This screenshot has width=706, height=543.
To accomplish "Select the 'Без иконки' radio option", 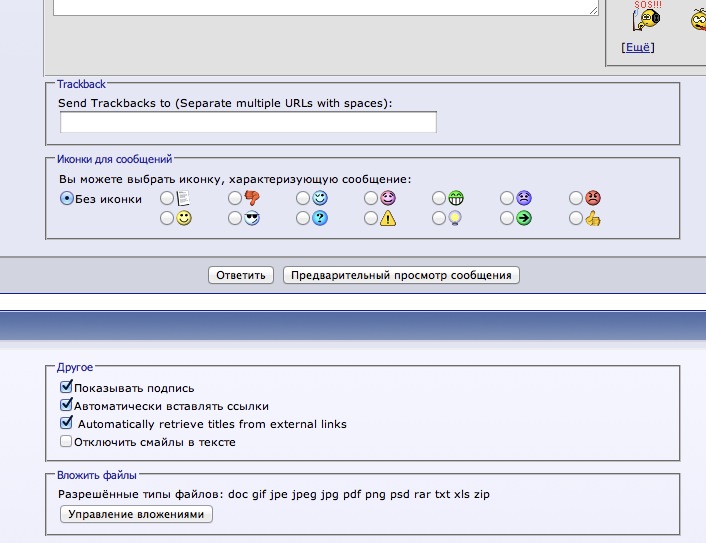I will click(x=67, y=198).
